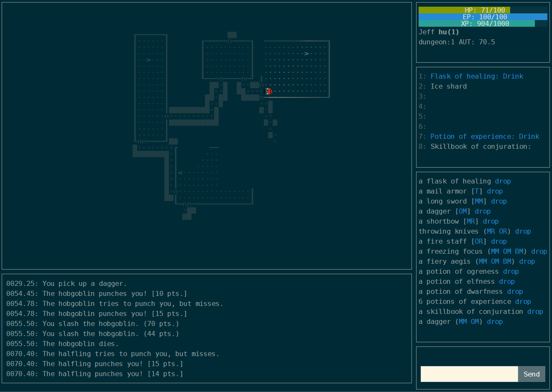
Task: Click the EP 100/100 energy bar
Action: click(x=483, y=17)
